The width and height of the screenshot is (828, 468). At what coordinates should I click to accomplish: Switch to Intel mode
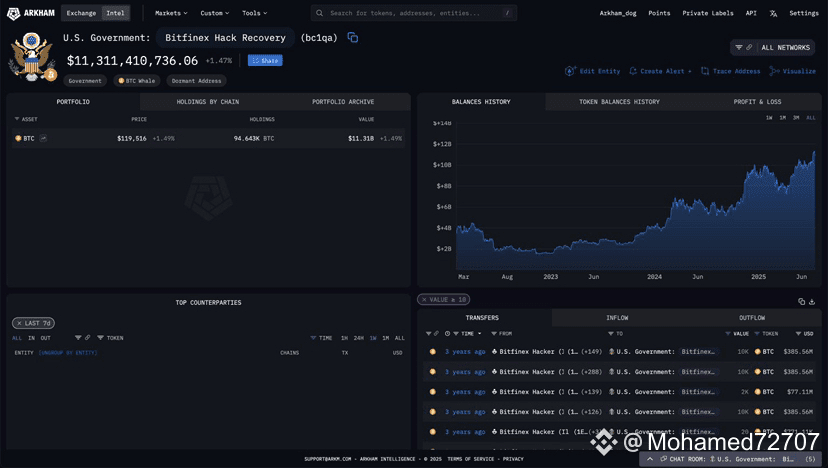click(x=115, y=13)
